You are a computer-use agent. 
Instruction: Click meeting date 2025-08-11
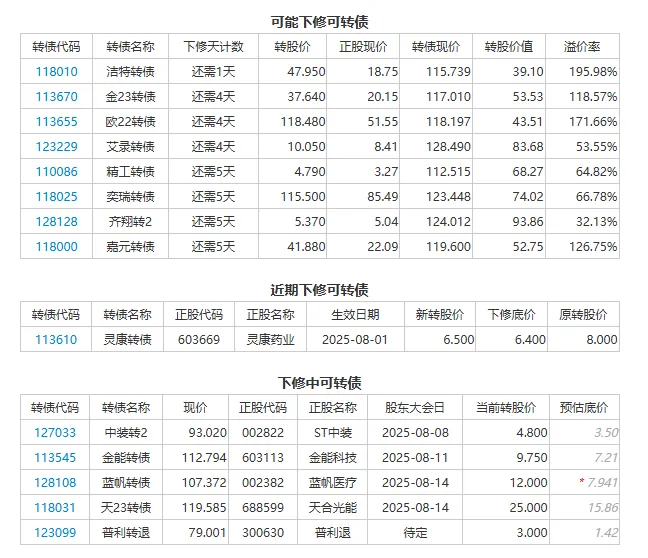415,458
